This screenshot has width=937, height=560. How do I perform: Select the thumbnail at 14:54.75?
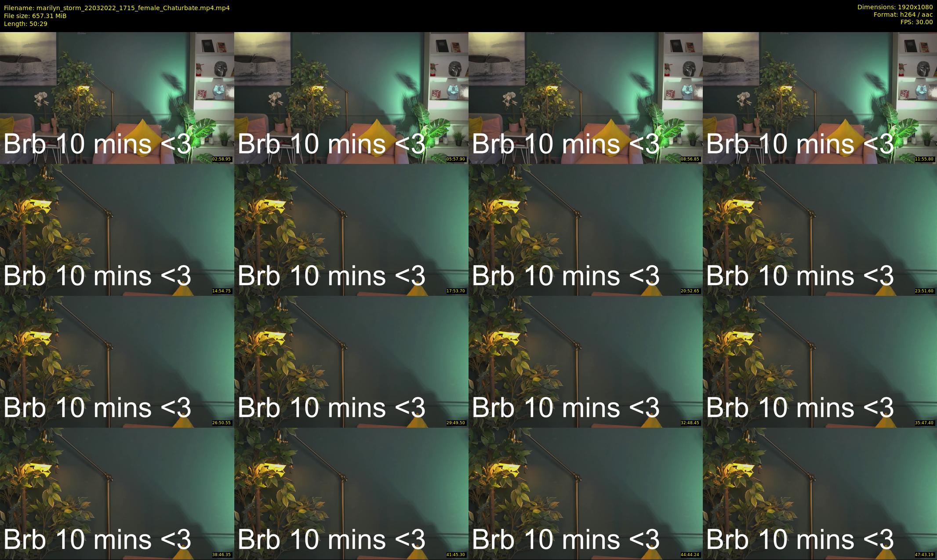[x=117, y=229]
